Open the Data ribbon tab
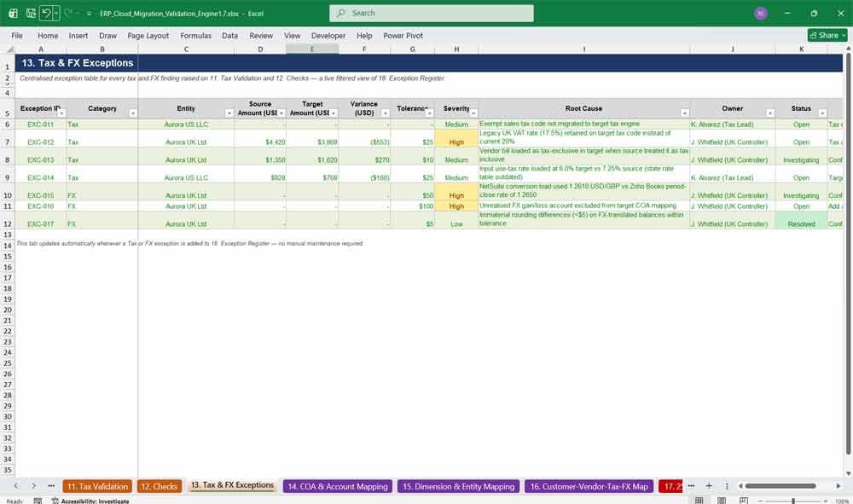This screenshot has height=504, width=853. [x=229, y=35]
